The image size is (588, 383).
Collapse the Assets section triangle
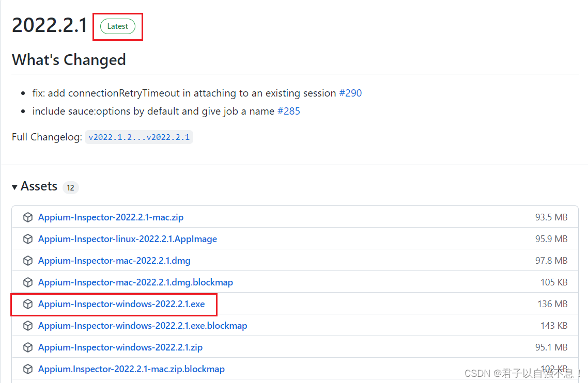(14, 187)
